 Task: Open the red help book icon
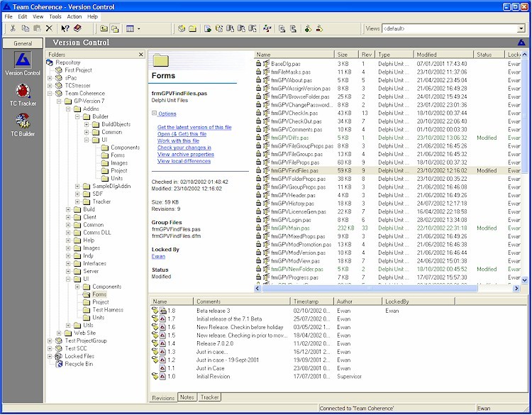78,28
